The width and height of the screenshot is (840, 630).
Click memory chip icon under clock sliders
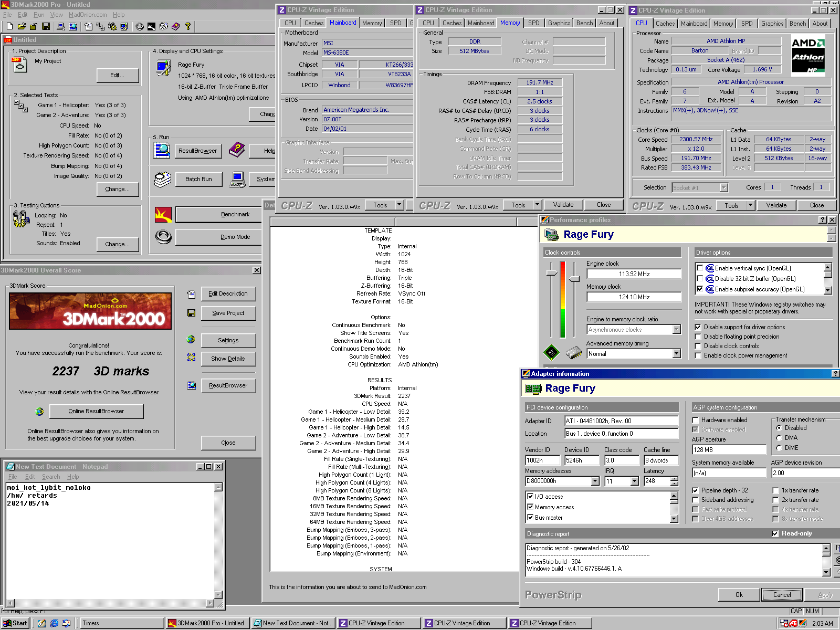(x=574, y=352)
